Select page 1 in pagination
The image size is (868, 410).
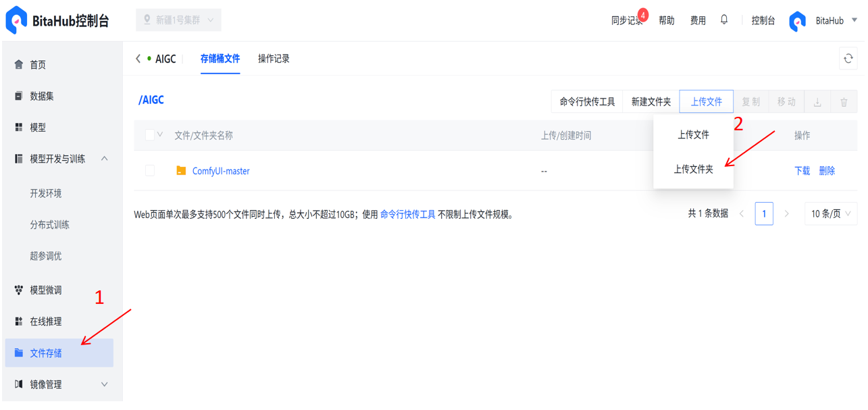tap(764, 213)
